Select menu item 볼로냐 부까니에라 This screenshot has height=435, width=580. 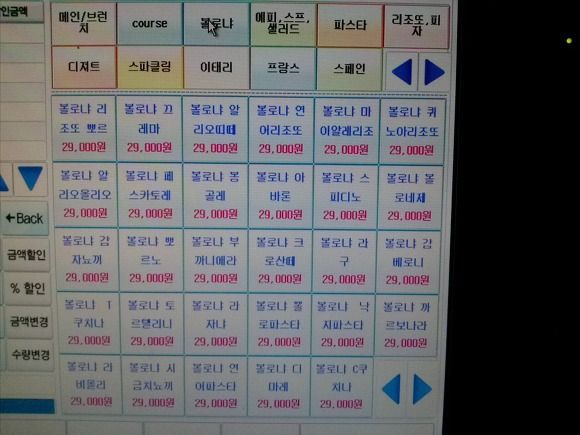pos(215,261)
